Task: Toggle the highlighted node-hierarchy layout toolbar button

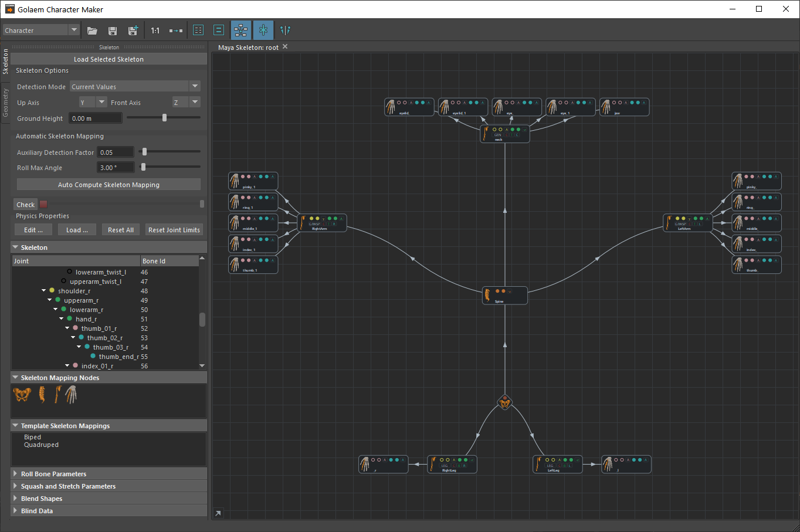Action: click(x=240, y=31)
